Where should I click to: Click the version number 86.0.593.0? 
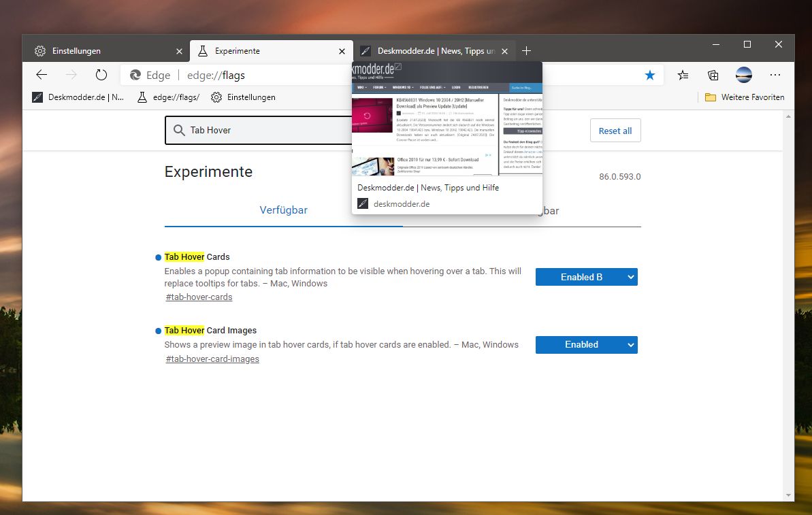click(620, 176)
